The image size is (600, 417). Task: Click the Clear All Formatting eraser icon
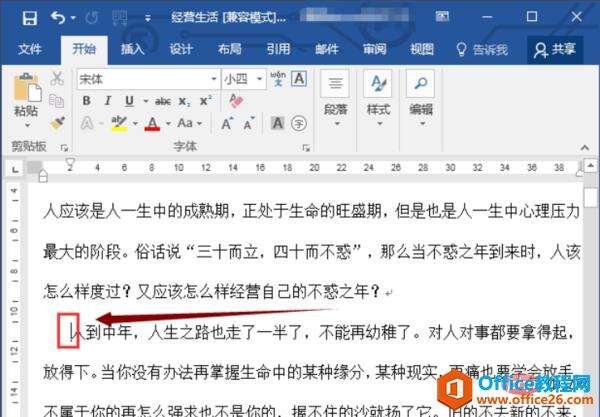(x=236, y=101)
